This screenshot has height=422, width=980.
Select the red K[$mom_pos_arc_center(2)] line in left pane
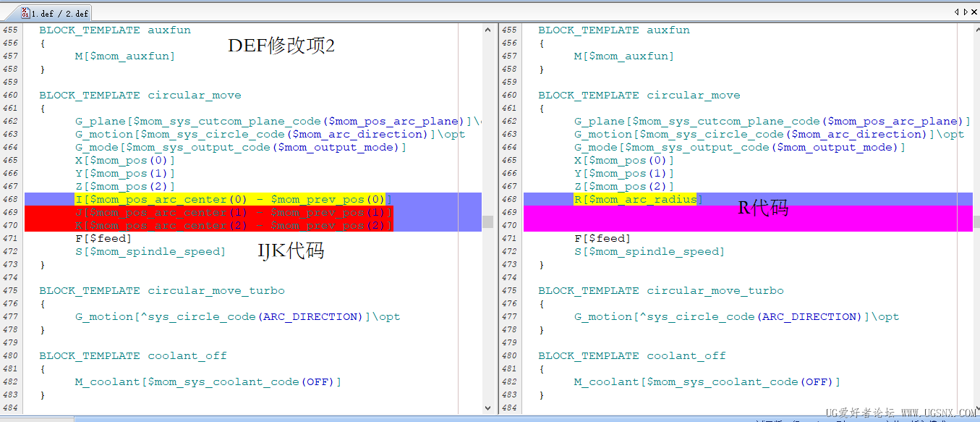(x=234, y=225)
